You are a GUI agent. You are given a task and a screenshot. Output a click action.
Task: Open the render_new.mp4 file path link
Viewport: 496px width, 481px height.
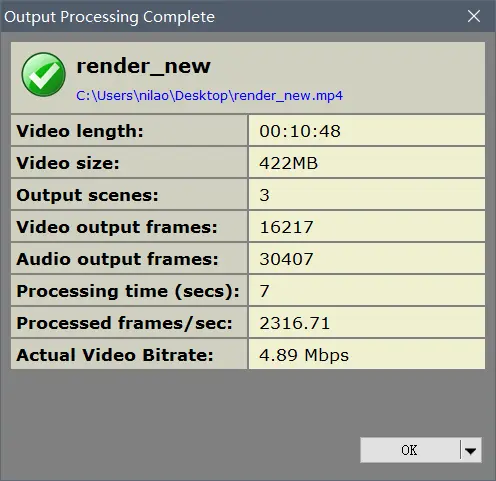209,96
